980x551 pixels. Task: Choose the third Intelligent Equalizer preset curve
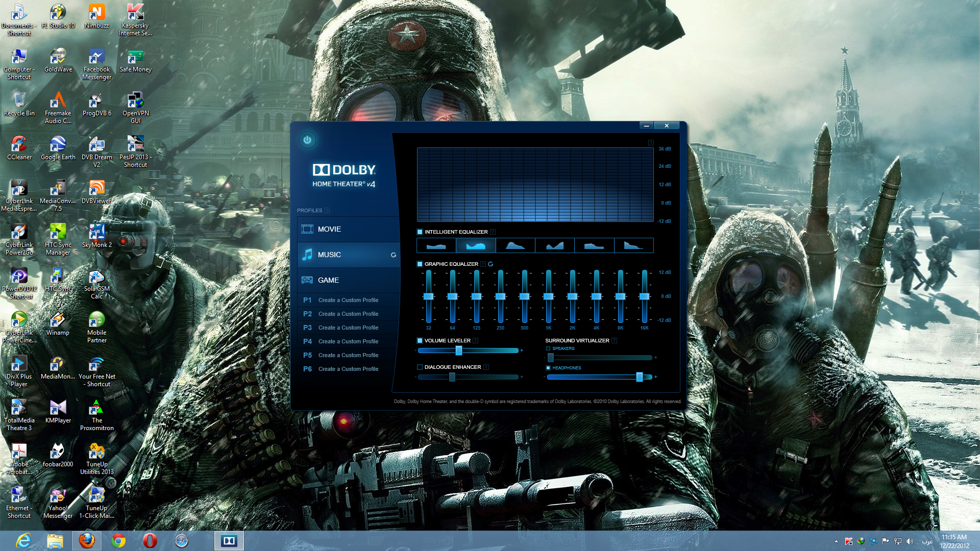tap(515, 245)
